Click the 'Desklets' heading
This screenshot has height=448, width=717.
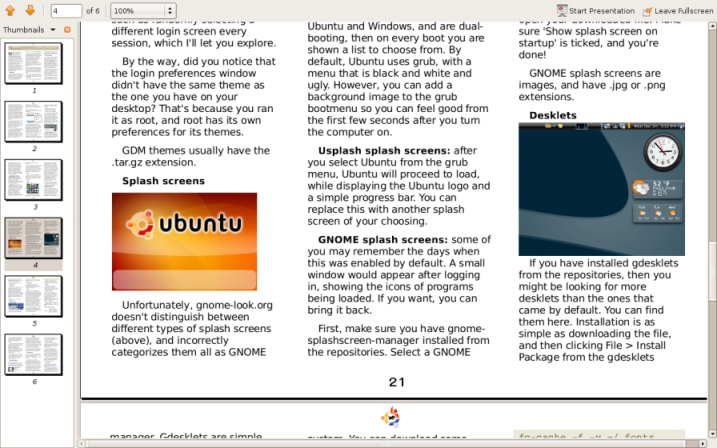coord(552,115)
